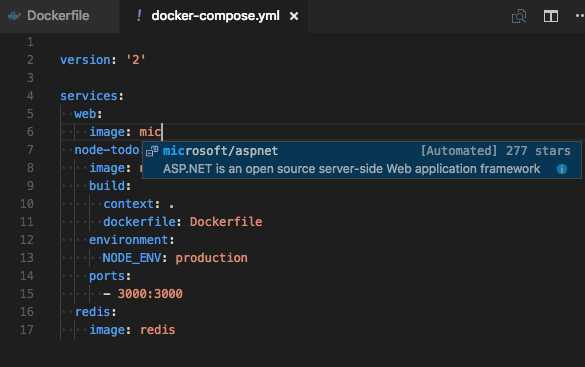The height and width of the screenshot is (367, 585).
Task: Click the Docker whale icon on Dockerfile tab
Action: (x=14, y=16)
